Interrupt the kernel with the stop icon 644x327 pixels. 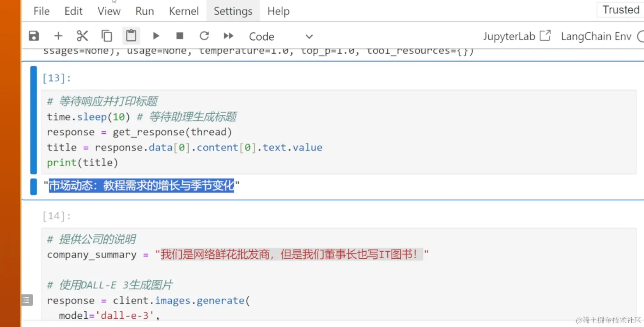click(179, 36)
